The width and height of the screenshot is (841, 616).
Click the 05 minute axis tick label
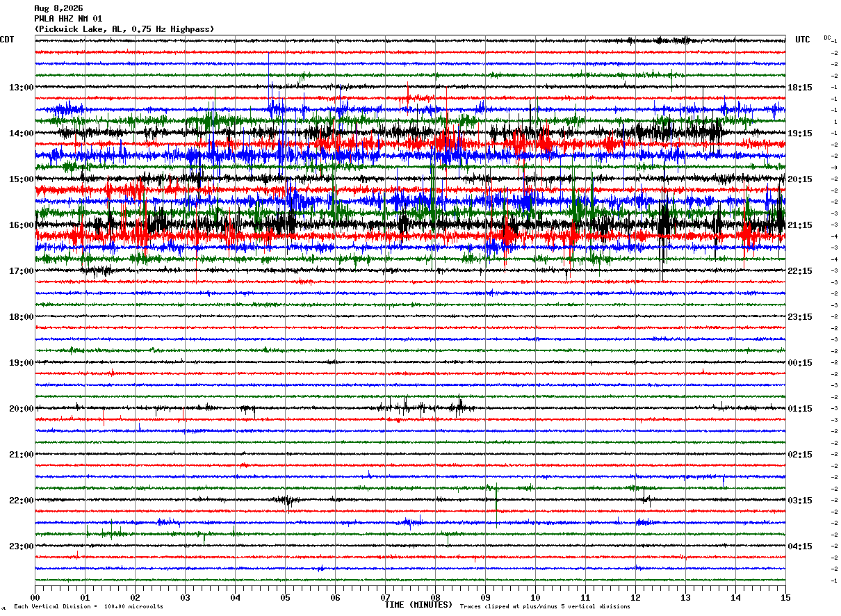coord(285,598)
